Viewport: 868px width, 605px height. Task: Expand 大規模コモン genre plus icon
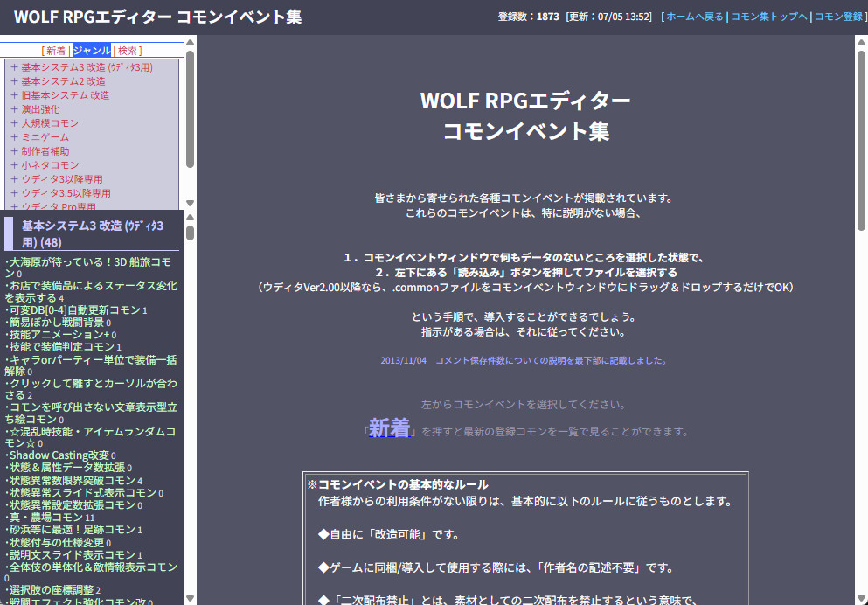pyautogui.click(x=14, y=123)
